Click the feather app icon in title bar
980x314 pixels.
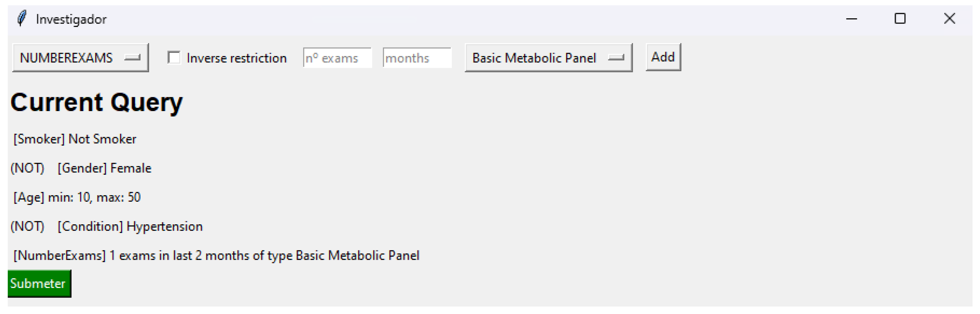coord(22,19)
